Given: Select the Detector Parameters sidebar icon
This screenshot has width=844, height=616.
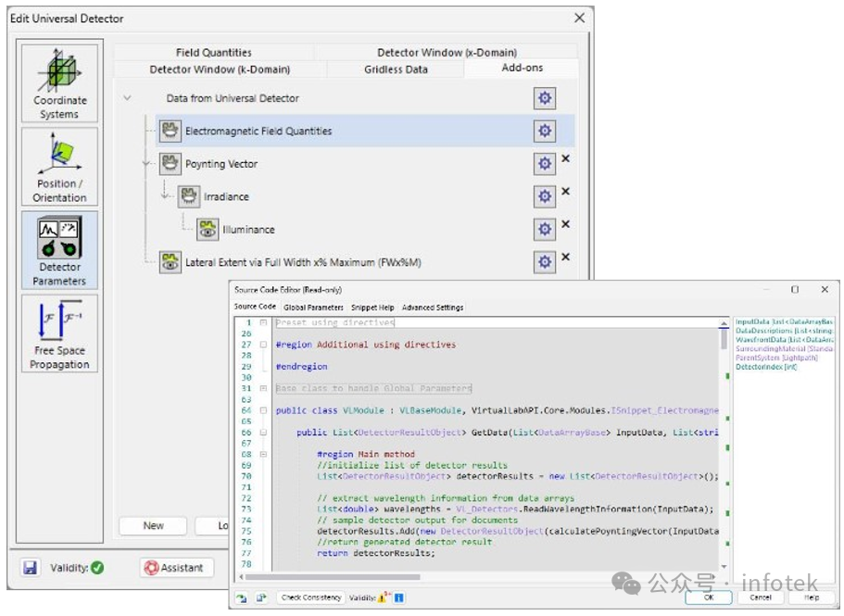Looking at the screenshot, I should point(58,239).
